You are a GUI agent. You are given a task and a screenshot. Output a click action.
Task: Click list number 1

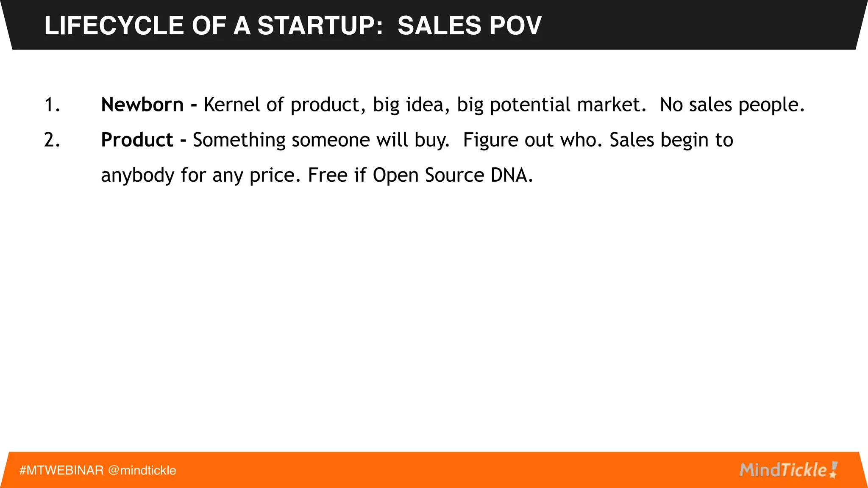(52, 105)
